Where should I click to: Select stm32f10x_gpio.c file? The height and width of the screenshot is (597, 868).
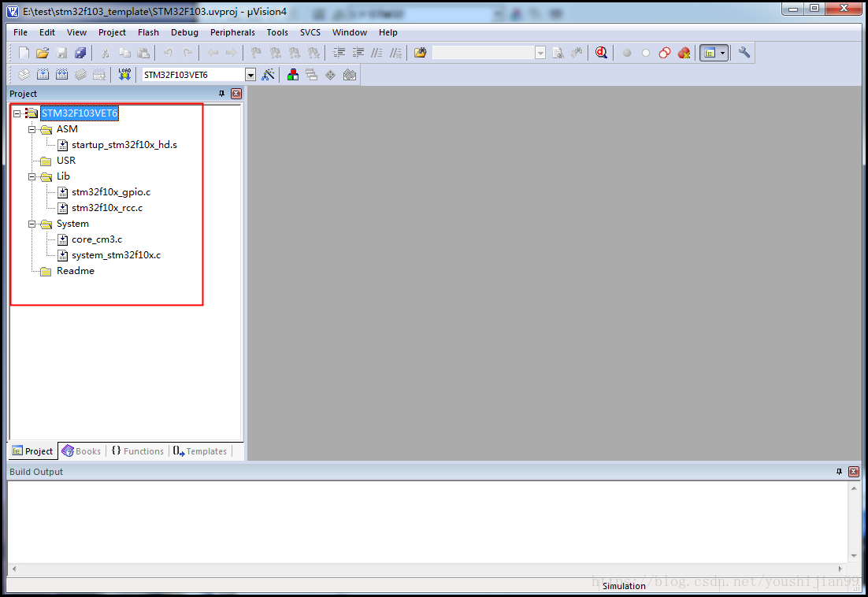click(111, 192)
